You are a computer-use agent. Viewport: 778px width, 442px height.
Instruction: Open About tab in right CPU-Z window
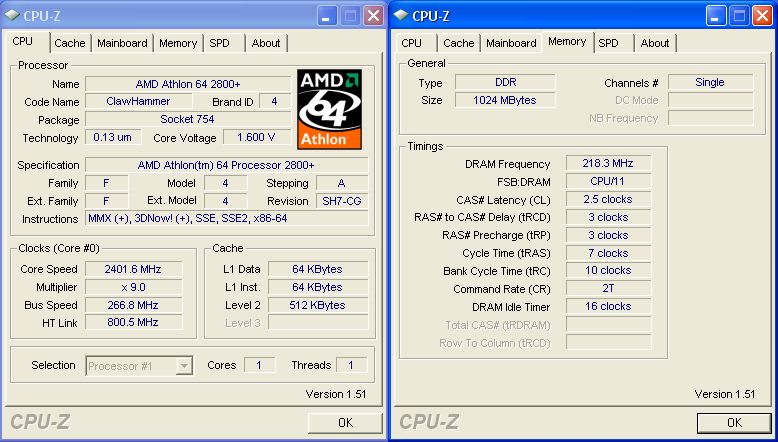(655, 43)
